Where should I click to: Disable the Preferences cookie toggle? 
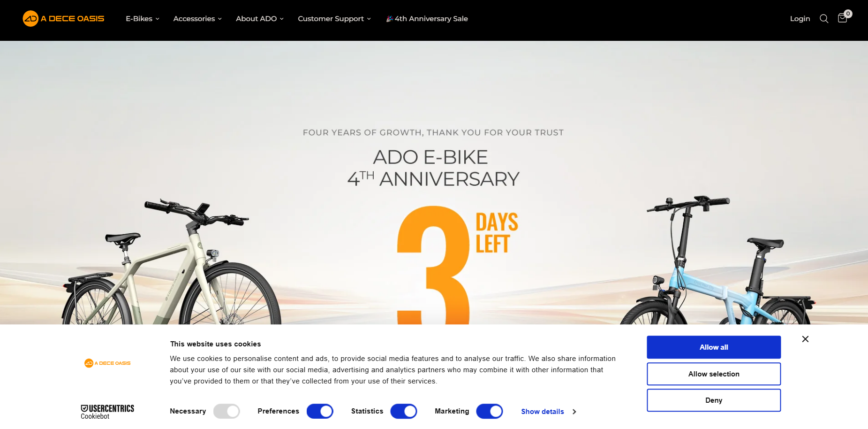point(320,411)
